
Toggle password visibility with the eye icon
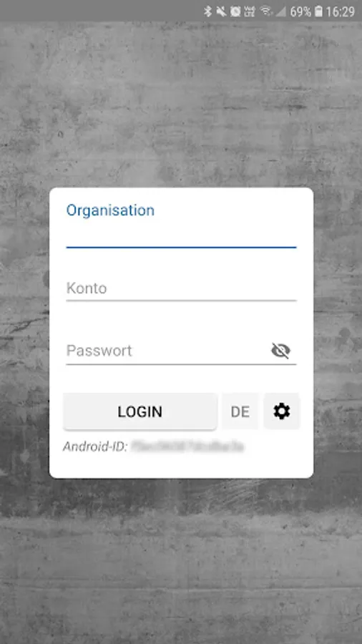tap(280, 351)
